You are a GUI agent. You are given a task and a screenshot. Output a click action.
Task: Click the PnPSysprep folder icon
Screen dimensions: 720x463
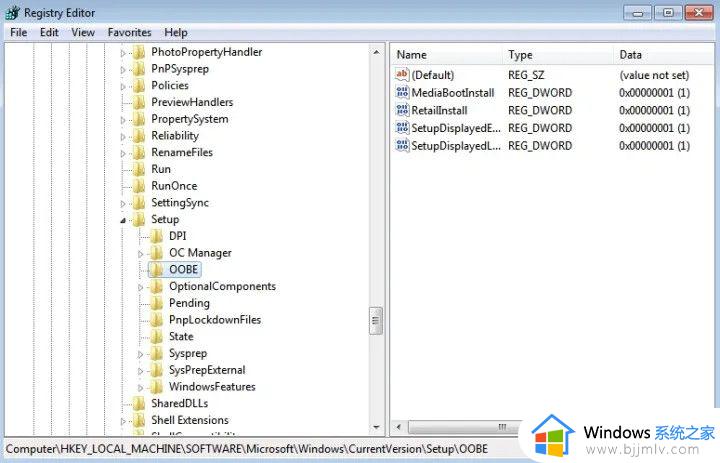click(x=139, y=69)
